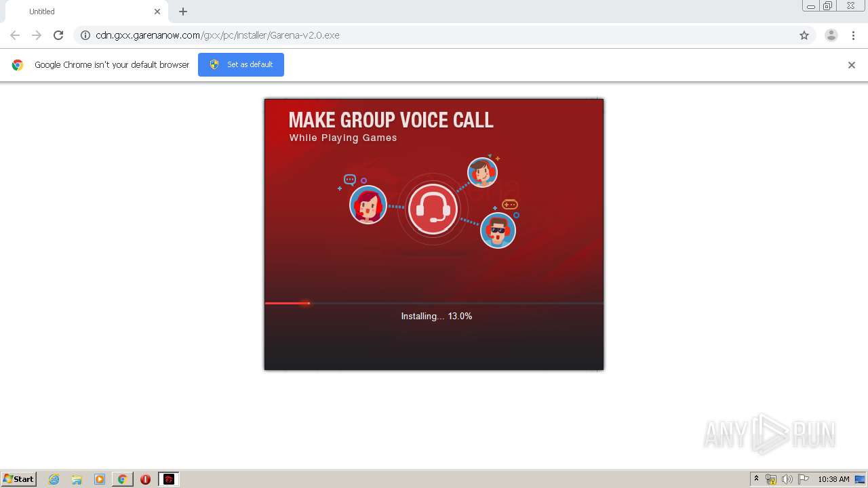Open Windows Explorer folder from taskbar
The width and height of the screenshot is (868, 488).
click(x=77, y=479)
